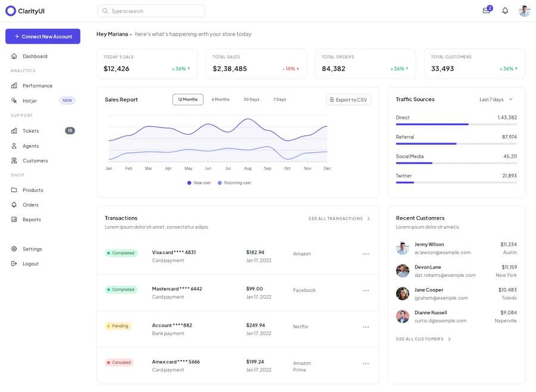Image resolution: width=536 pixels, height=392 pixels.
Task: Go to Tickets in the sidebar
Action: pyautogui.click(x=31, y=131)
